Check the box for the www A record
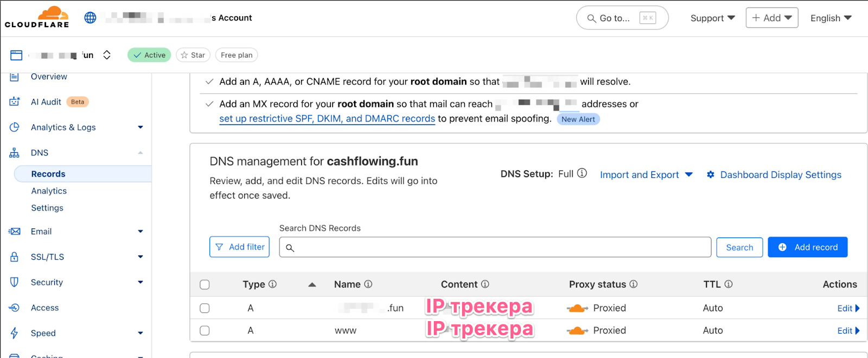 pyautogui.click(x=205, y=330)
